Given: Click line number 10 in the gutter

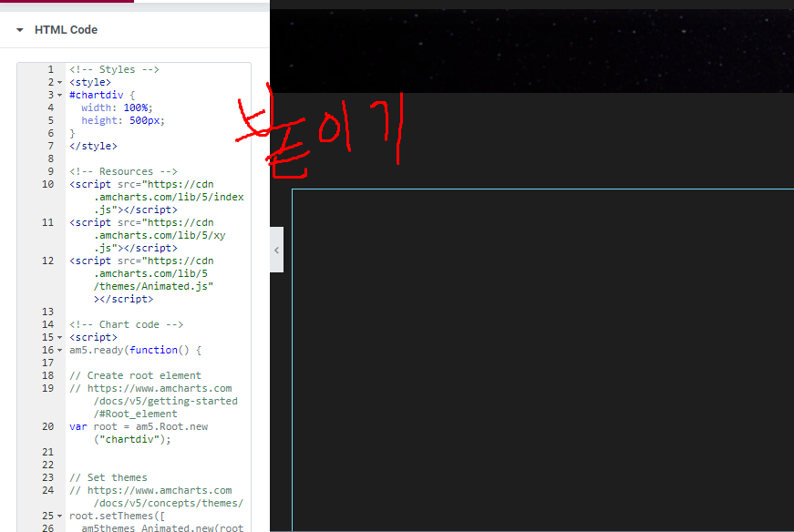Looking at the screenshot, I should click(x=47, y=184).
